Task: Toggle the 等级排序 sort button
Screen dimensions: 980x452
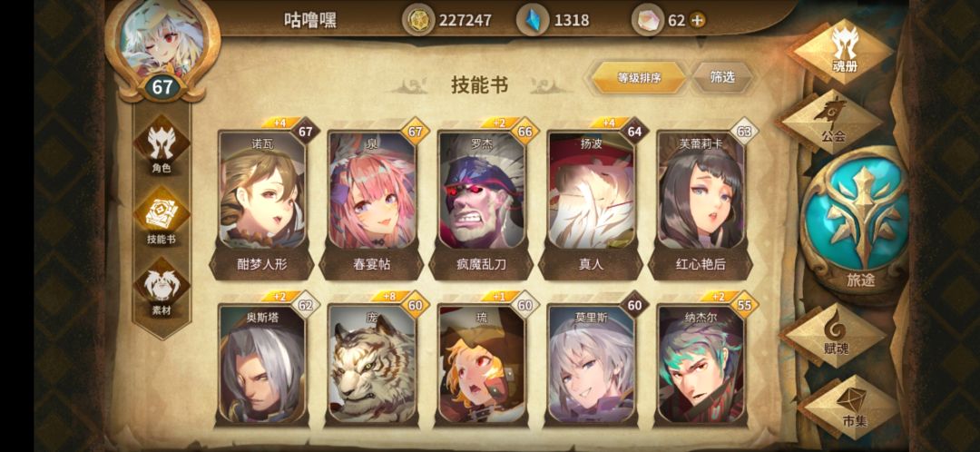Action: pyautogui.click(x=639, y=78)
